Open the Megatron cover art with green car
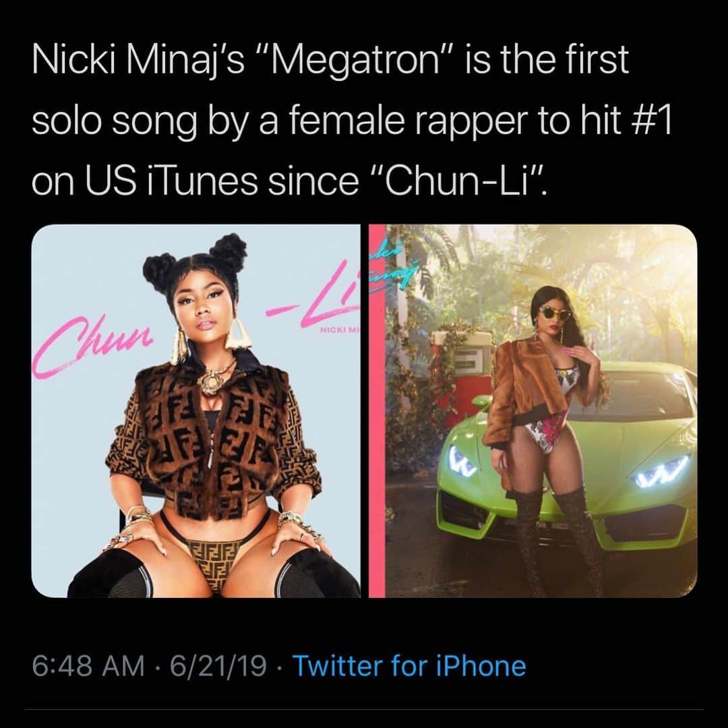The width and height of the screenshot is (728, 728). coord(533,411)
